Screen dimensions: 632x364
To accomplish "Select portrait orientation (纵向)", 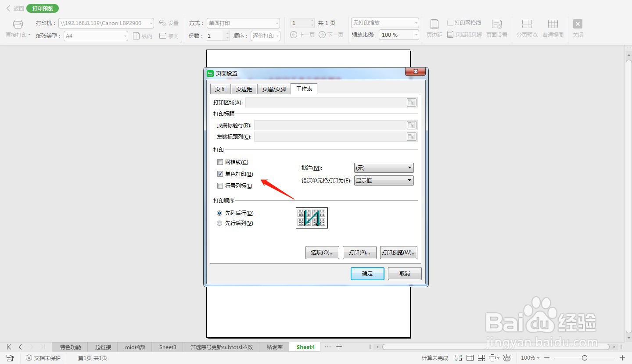I will (x=143, y=36).
